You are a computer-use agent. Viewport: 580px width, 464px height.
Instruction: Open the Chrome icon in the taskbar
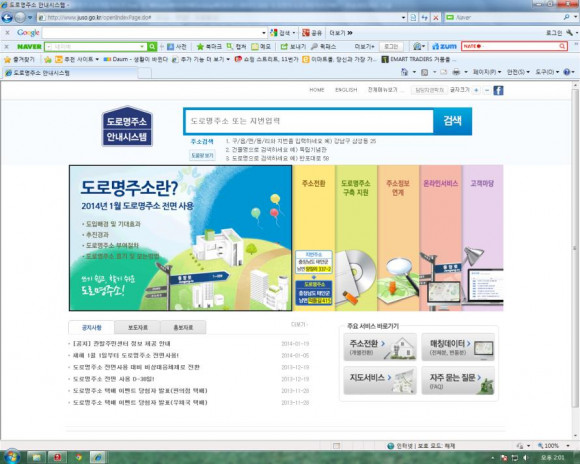point(78,457)
